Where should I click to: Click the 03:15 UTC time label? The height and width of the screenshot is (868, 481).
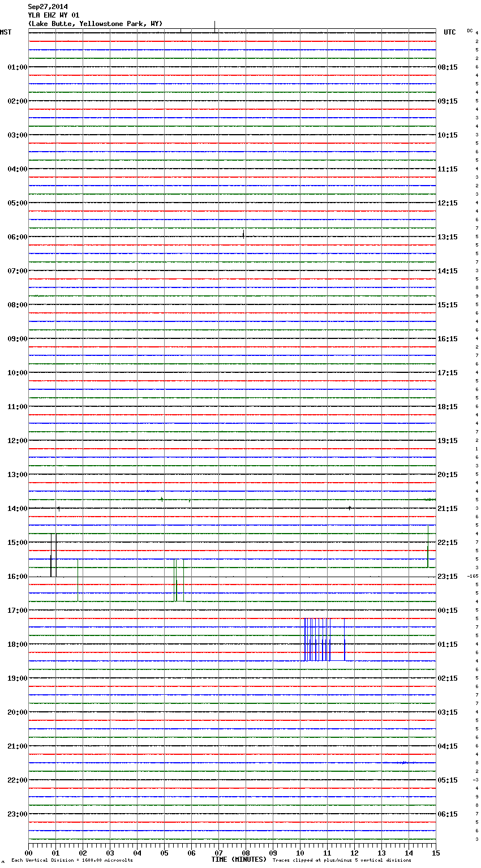tap(448, 712)
